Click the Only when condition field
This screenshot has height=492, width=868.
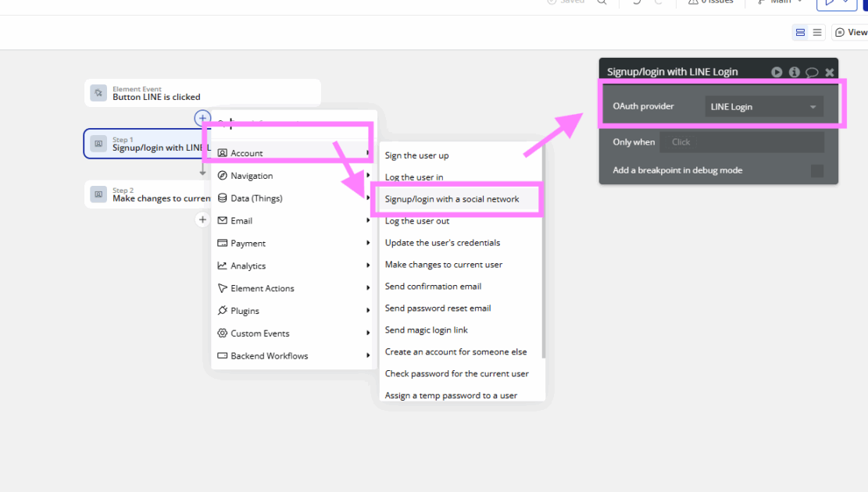coord(741,142)
